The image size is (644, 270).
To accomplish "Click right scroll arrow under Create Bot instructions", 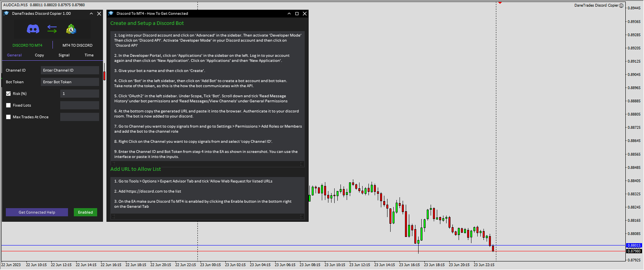I will pos(302,164).
